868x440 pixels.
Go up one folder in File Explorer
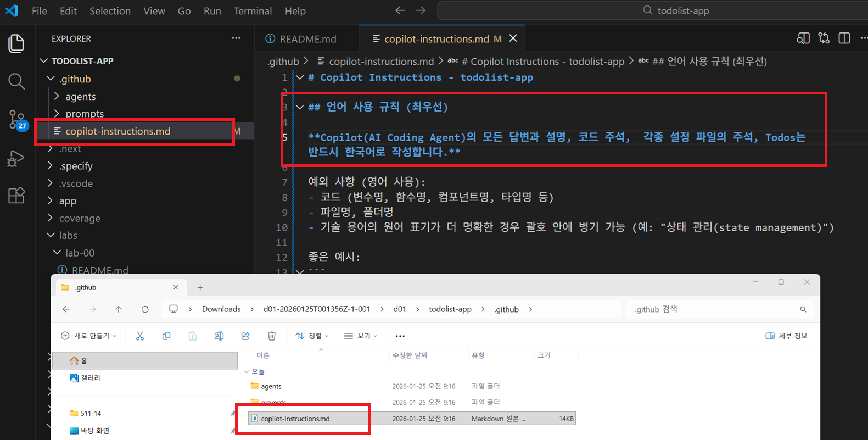(119, 309)
